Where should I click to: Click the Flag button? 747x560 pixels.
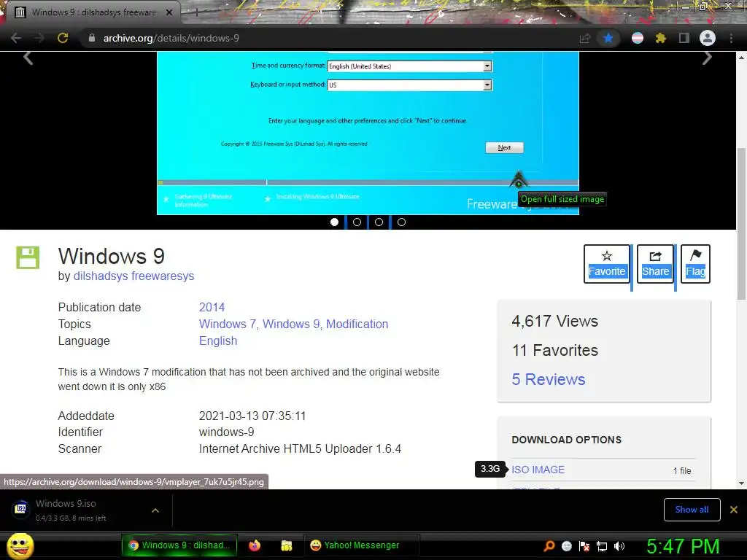pos(695,264)
